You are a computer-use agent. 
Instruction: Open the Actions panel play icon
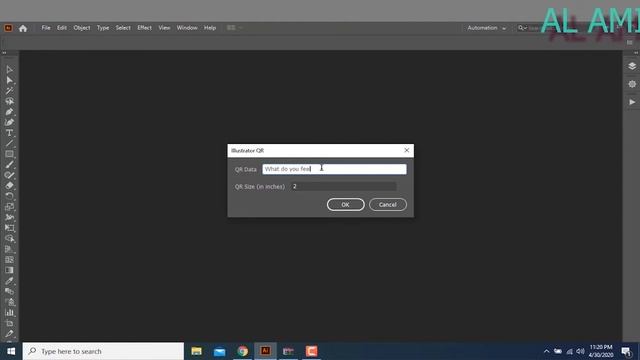point(632,102)
